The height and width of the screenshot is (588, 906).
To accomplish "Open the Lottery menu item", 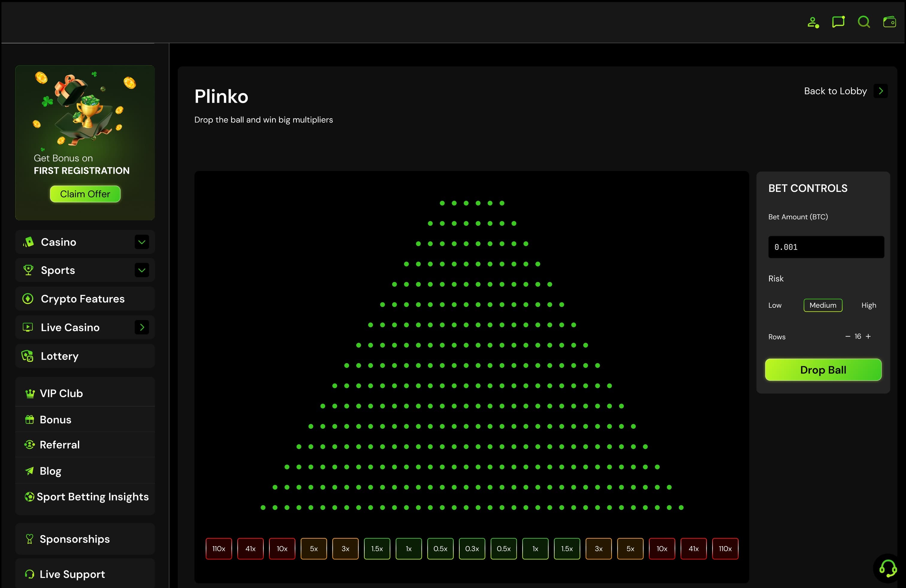I will tap(85, 356).
